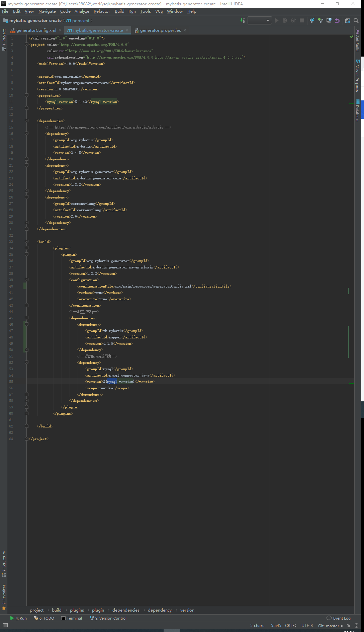
Task: Click the green inspection status checkmark
Action: (x=351, y=36)
